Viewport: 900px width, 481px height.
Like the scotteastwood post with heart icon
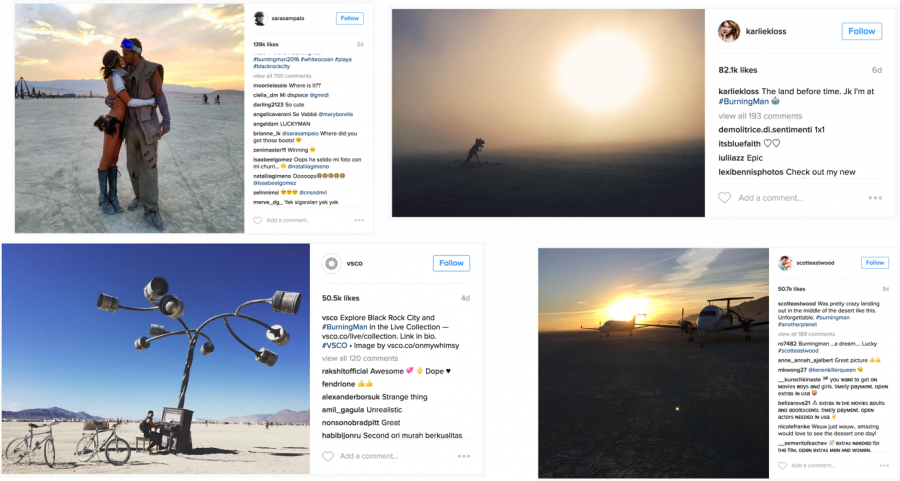point(782,466)
